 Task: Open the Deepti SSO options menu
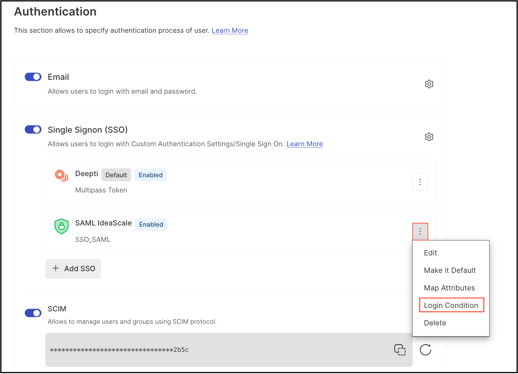pyautogui.click(x=420, y=182)
